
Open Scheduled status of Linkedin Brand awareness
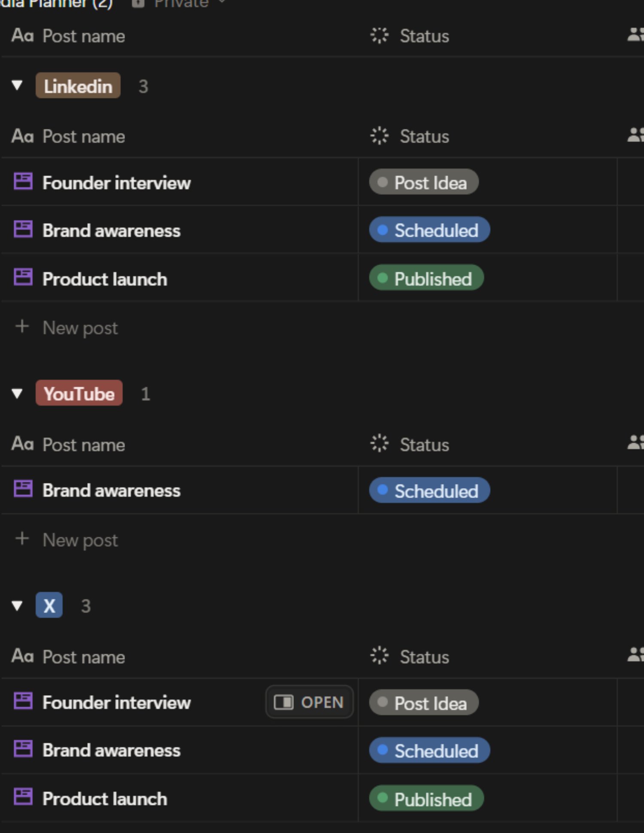429,230
